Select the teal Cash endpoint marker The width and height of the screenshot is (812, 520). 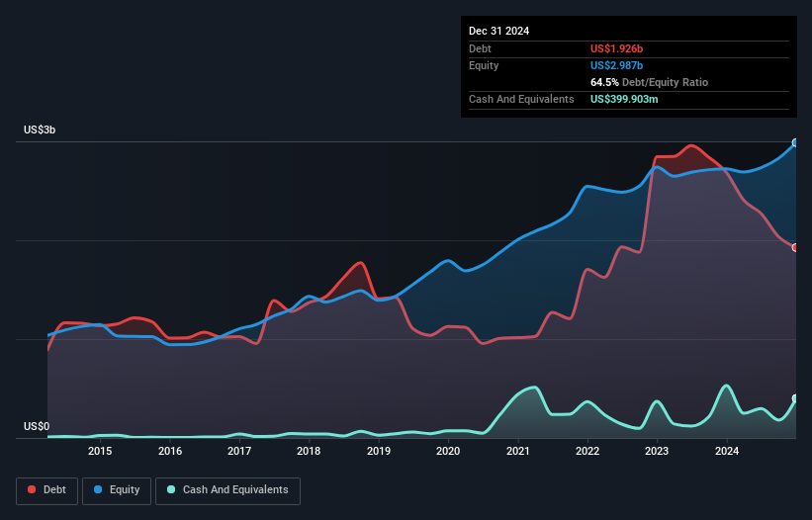click(x=795, y=398)
